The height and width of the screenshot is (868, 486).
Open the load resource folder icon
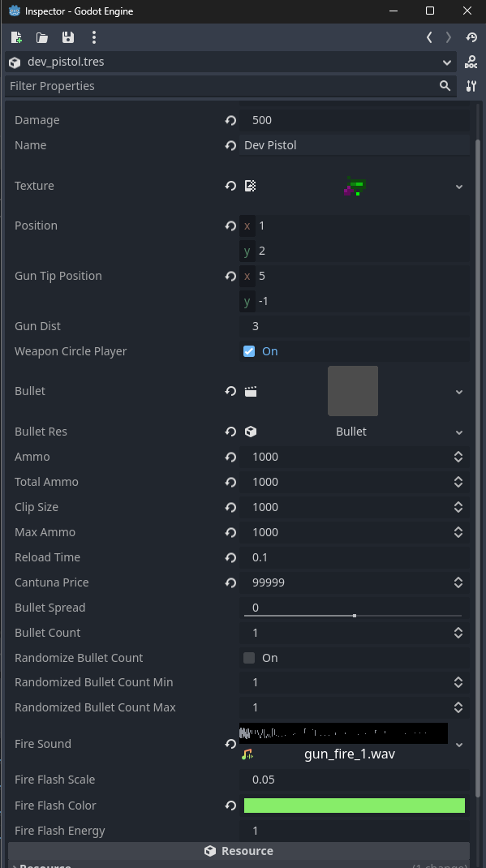tap(42, 37)
